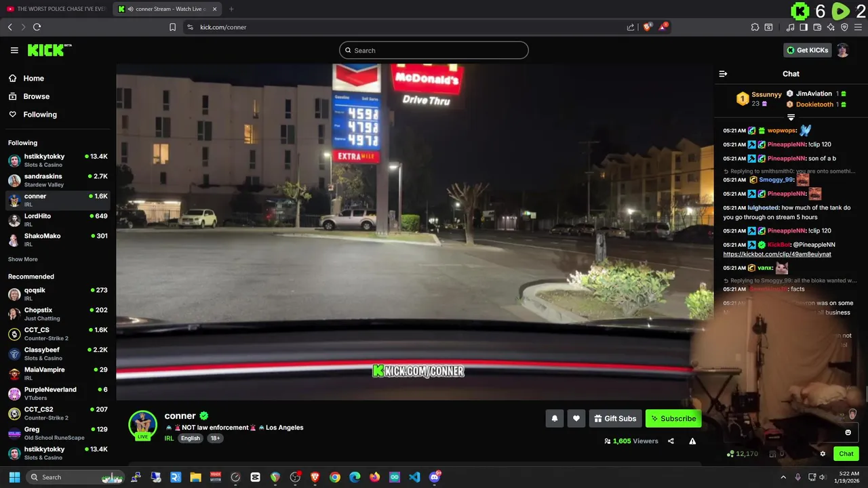Open PurpleNeverland VTubers channel
868x488 pixels.
(x=58, y=393)
